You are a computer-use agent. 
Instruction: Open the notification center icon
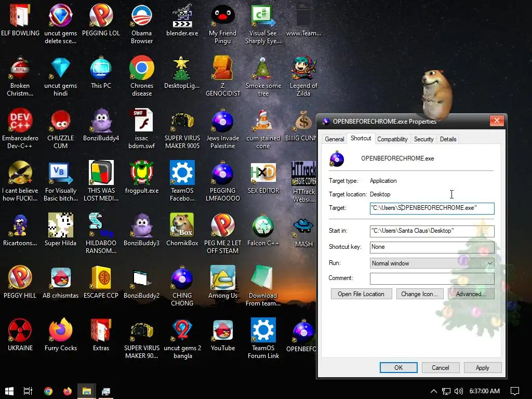tap(515, 391)
